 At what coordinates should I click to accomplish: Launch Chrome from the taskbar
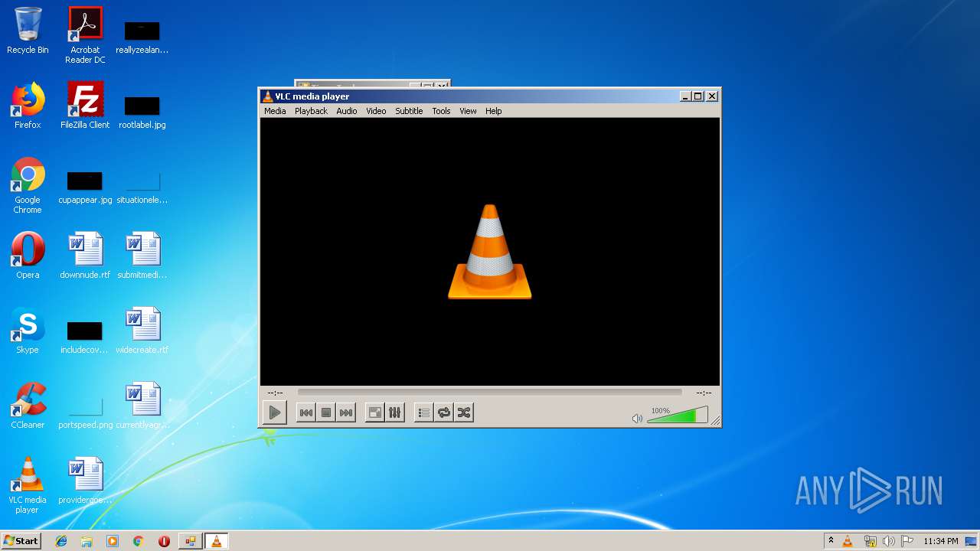point(138,541)
